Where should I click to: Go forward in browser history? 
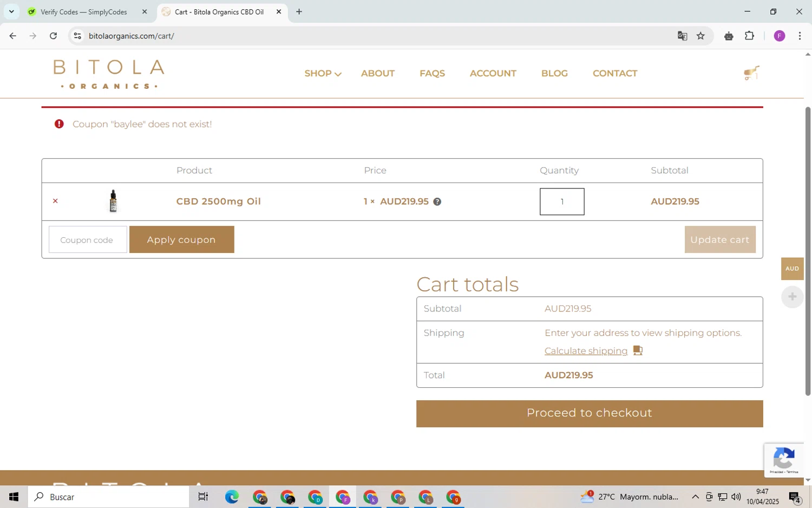33,36
